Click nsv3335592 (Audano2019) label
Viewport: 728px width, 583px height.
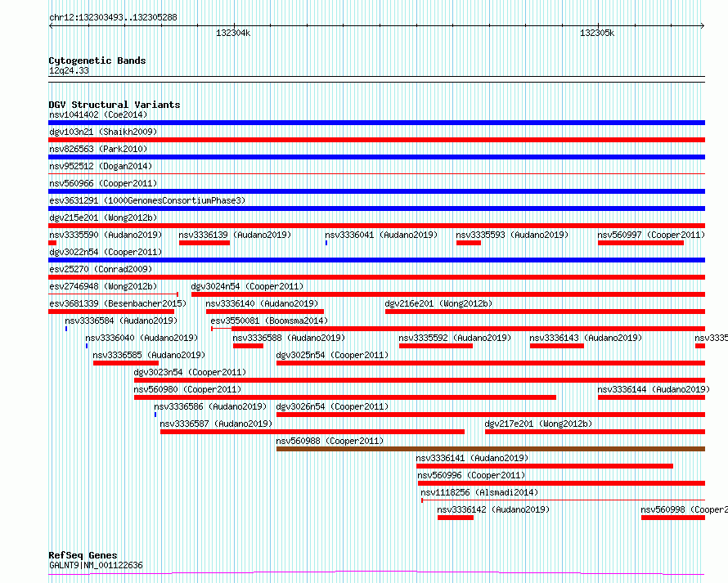(x=455, y=338)
